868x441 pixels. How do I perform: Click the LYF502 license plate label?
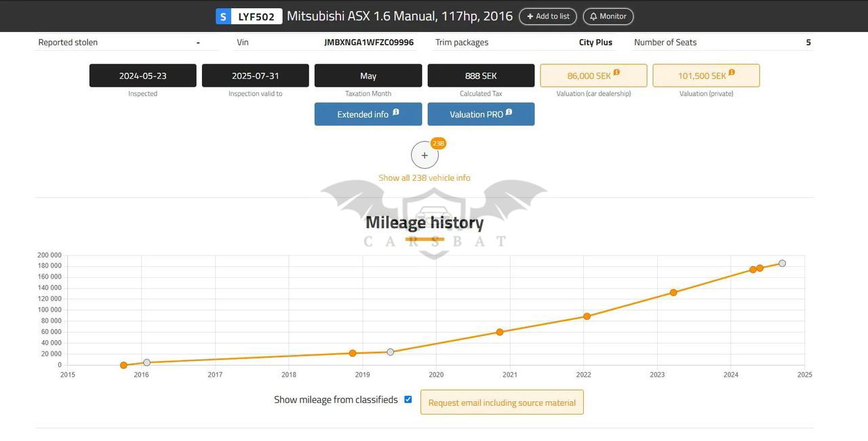tap(256, 16)
